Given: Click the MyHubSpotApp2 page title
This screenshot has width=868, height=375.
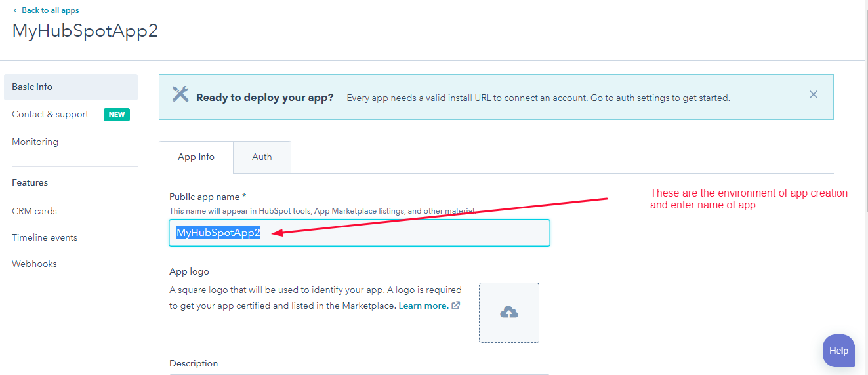Looking at the screenshot, I should (85, 31).
